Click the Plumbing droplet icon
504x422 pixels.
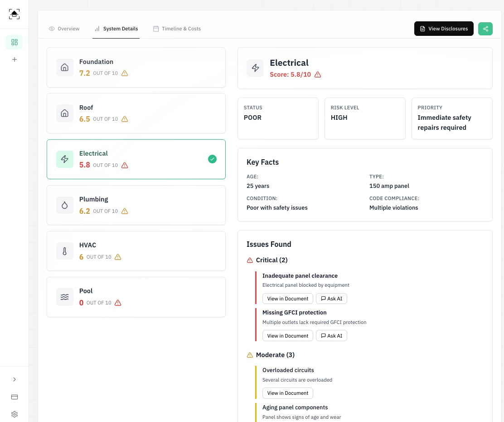tap(65, 205)
